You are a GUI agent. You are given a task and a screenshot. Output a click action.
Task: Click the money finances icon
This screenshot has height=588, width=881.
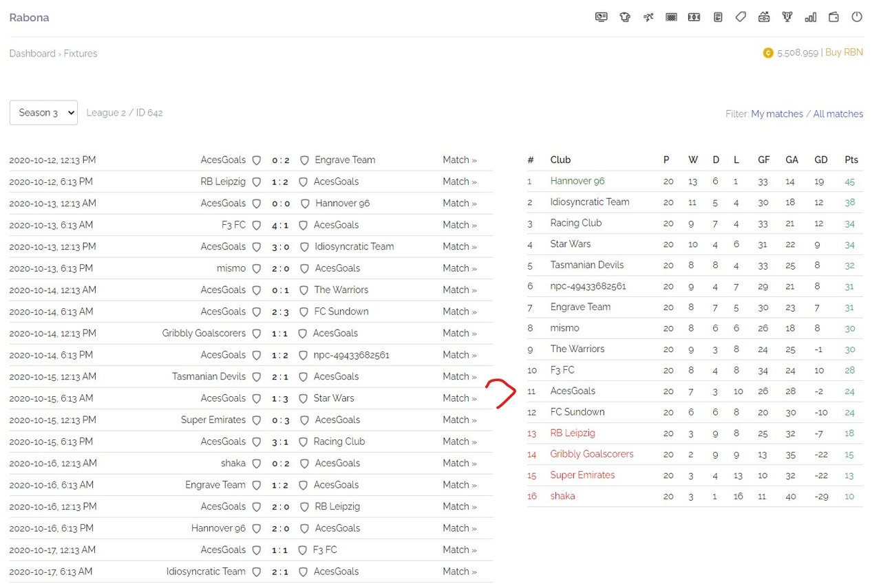(x=764, y=17)
